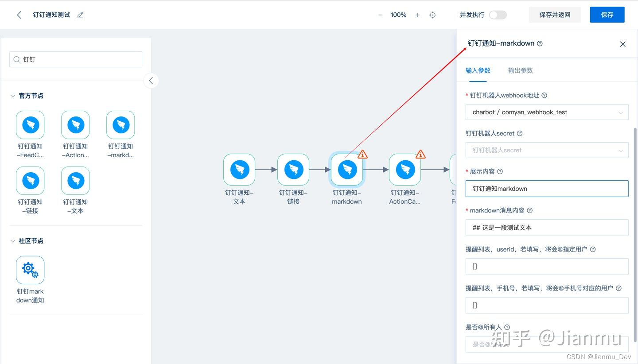The height and width of the screenshot is (364, 638).
Task: Toggle the 并发执行 switch
Action: 498,15
